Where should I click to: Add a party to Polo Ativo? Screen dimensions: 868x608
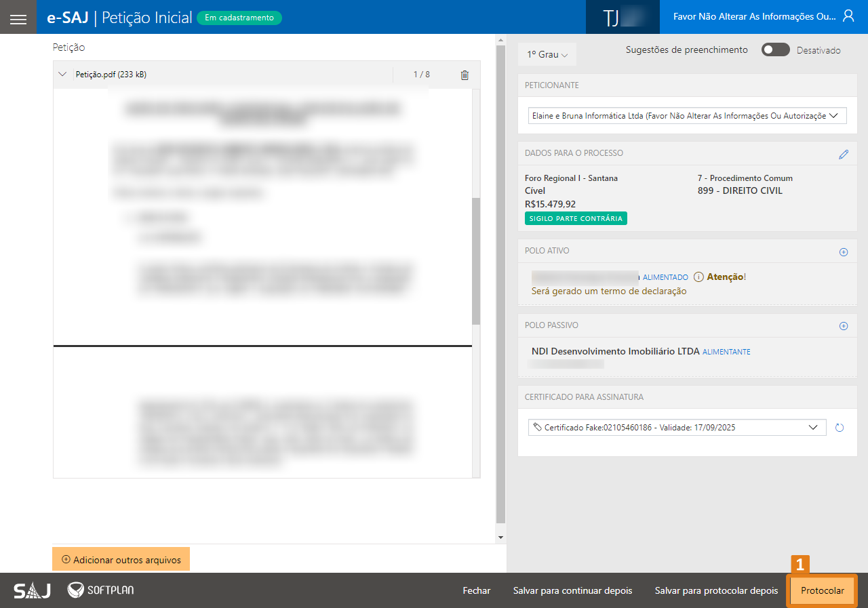844,252
